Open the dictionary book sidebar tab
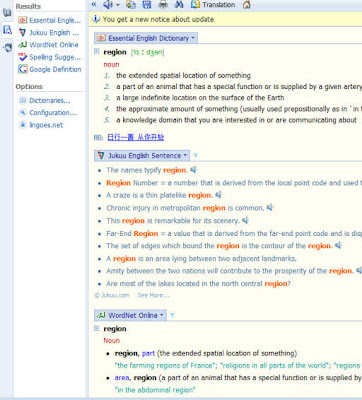 click(7, 13)
